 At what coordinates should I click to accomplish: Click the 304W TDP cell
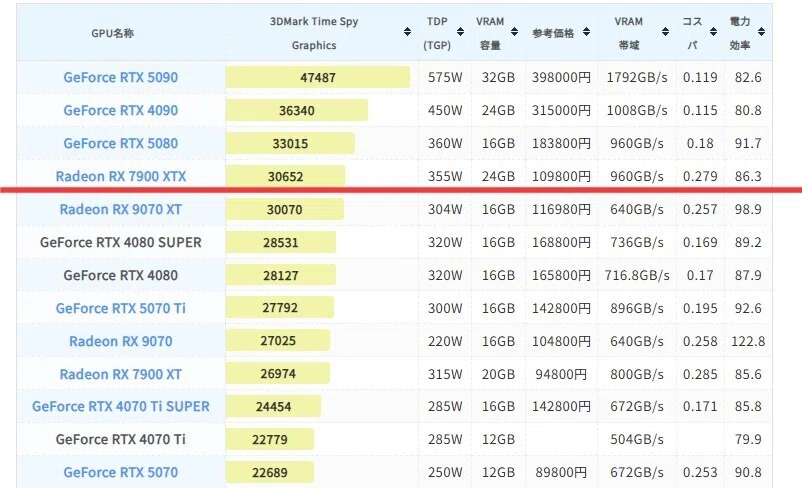[445, 209]
